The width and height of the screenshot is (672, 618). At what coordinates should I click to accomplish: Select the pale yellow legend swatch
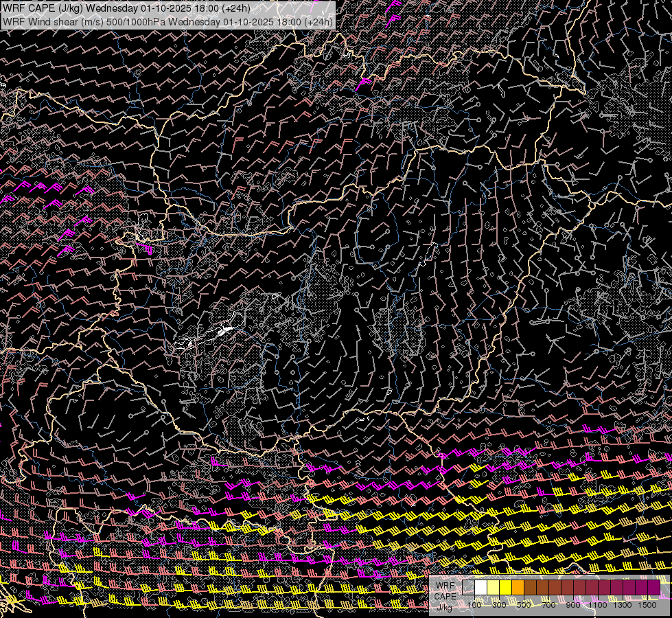(494, 587)
